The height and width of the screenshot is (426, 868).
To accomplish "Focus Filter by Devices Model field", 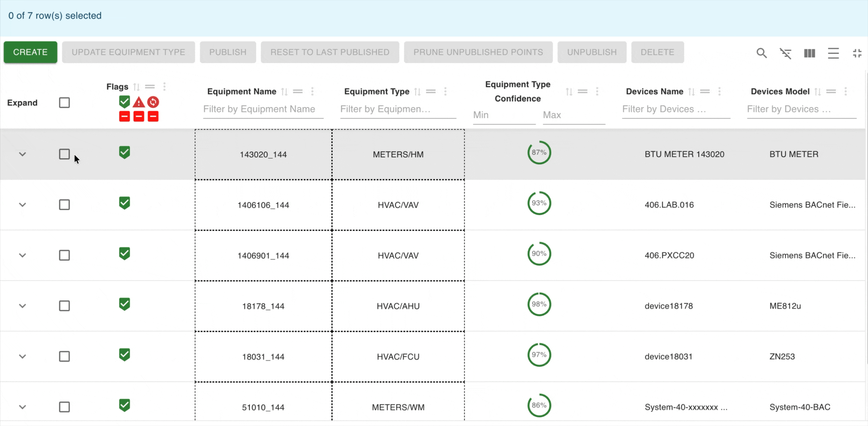I will 802,109.
